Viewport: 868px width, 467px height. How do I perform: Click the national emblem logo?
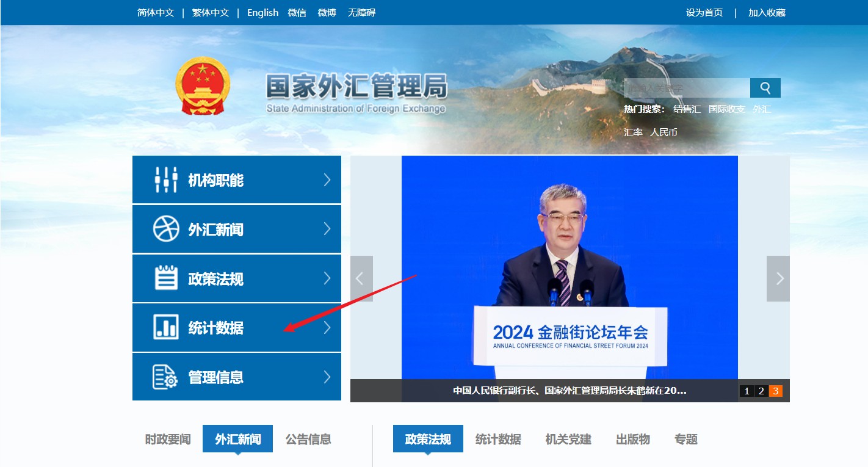pyautogui.click(x=203, y=87)
